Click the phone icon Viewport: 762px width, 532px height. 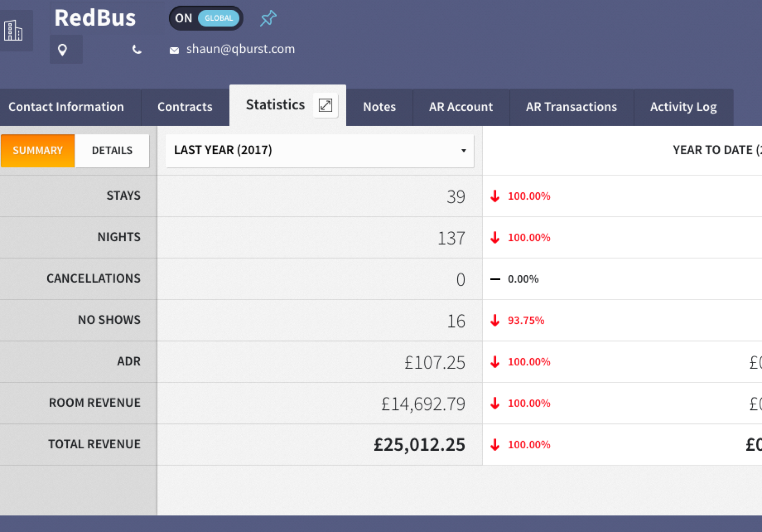pos(136,50)
